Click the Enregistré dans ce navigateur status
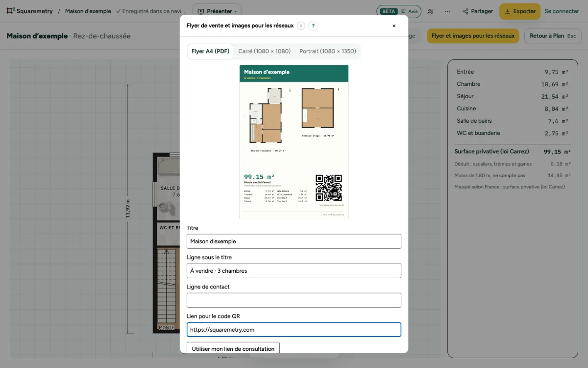 [x=150, y=11]
